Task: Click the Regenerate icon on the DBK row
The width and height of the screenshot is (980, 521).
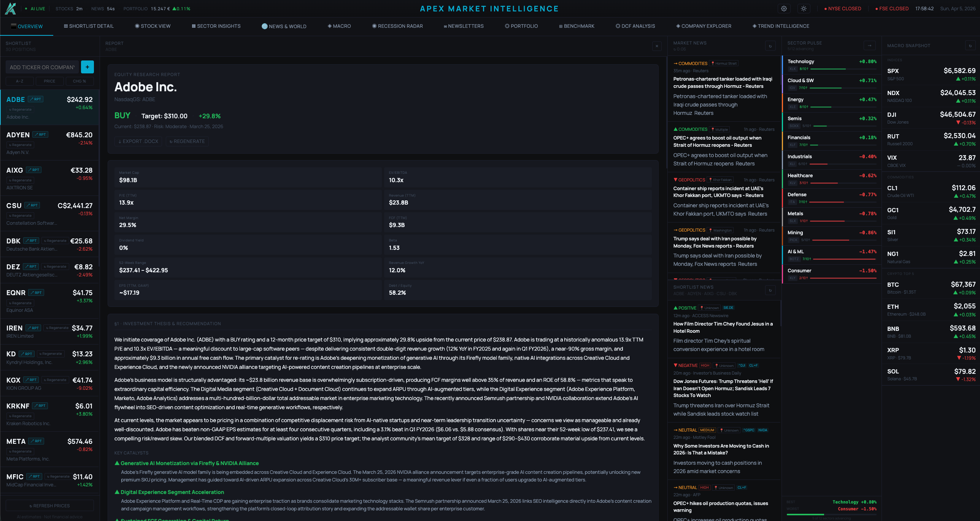Action: tap(55, 240)
